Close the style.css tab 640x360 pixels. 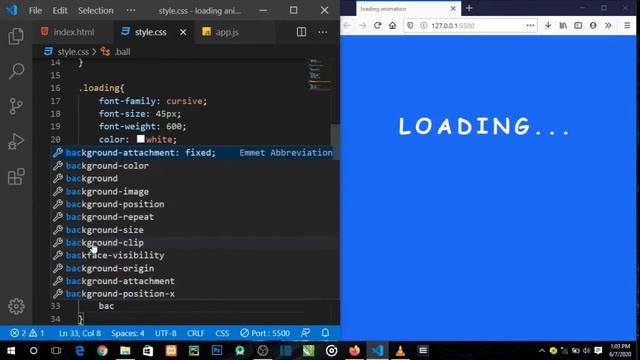(x=183, y=32)
